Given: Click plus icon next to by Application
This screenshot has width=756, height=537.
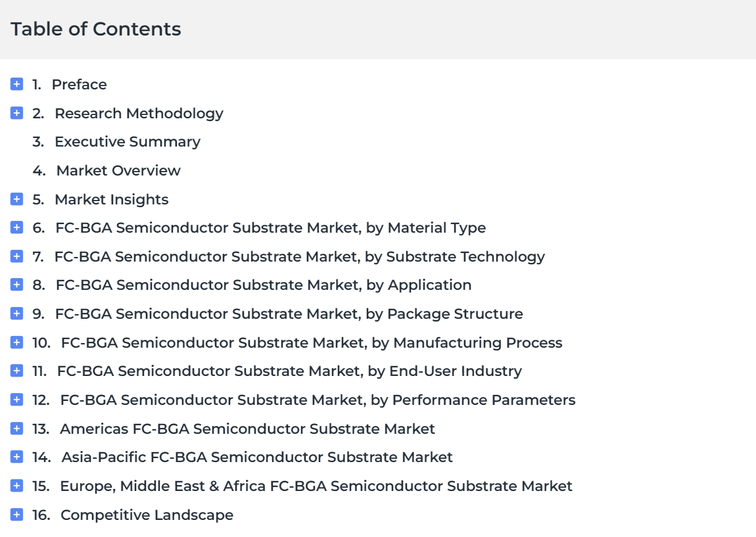Looking at the screenshot, I should (x=16, y=285).
